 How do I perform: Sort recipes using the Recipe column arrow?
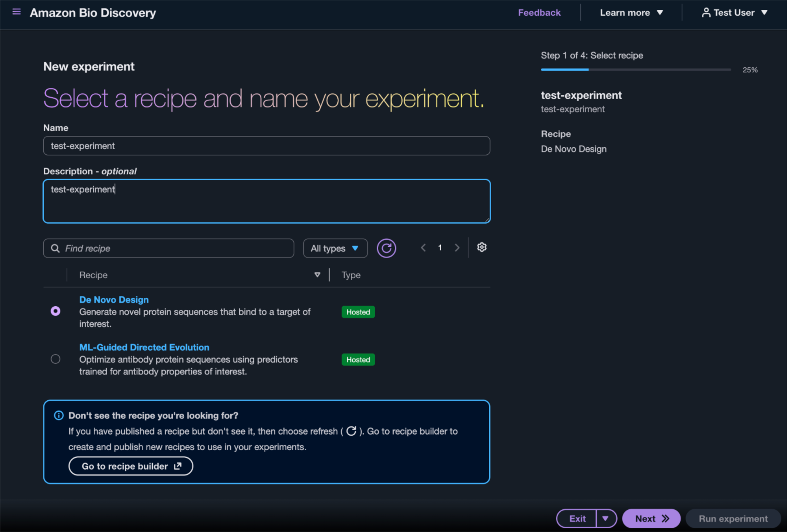(317, 275)
